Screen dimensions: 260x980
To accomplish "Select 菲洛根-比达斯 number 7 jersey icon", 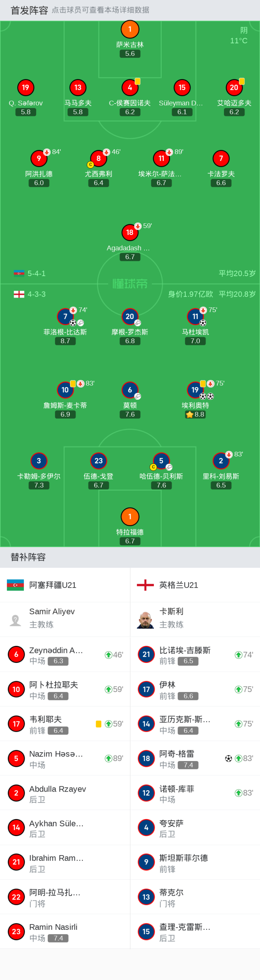I will [65, 316].
